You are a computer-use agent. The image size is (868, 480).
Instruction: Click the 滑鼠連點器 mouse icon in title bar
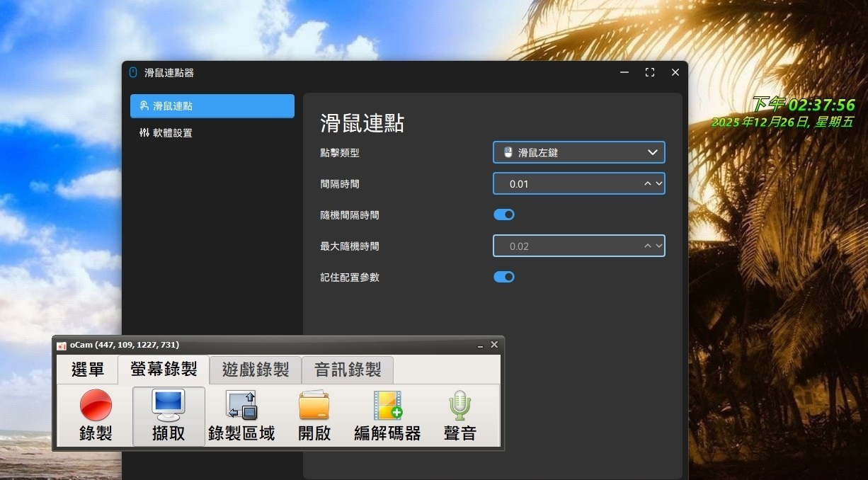click(x=133, y=73)
